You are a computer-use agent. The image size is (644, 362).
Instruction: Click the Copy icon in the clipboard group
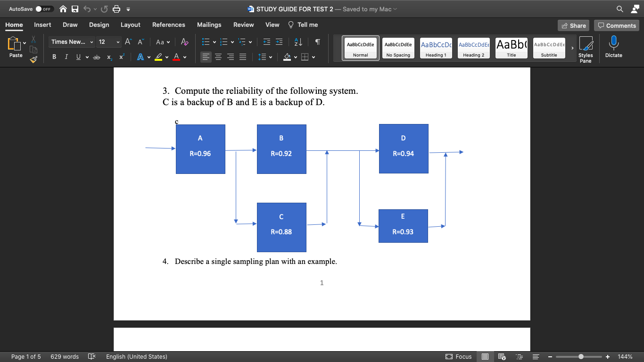33,49
